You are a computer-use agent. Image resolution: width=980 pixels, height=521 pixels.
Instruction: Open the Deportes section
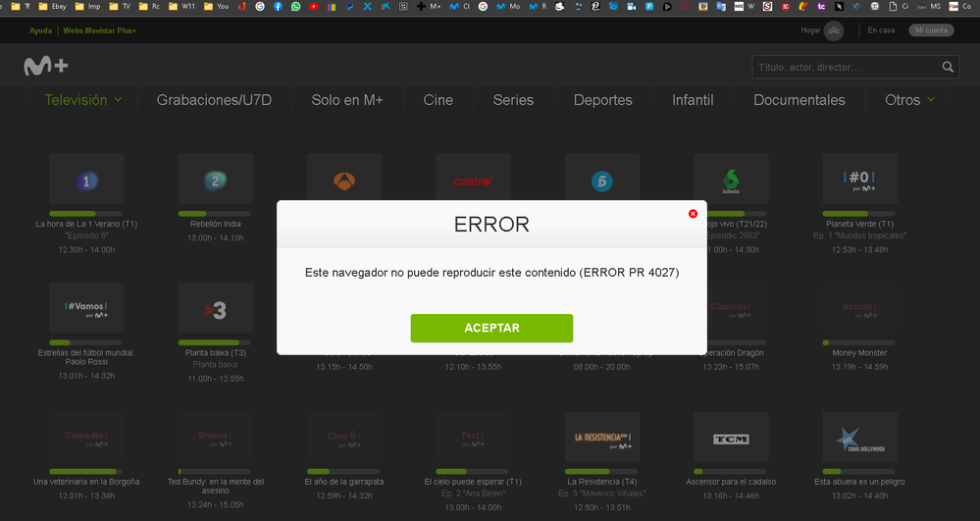602,100
